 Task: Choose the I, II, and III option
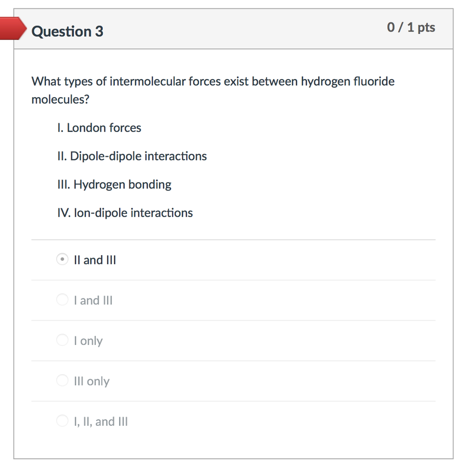click(62, 421)
